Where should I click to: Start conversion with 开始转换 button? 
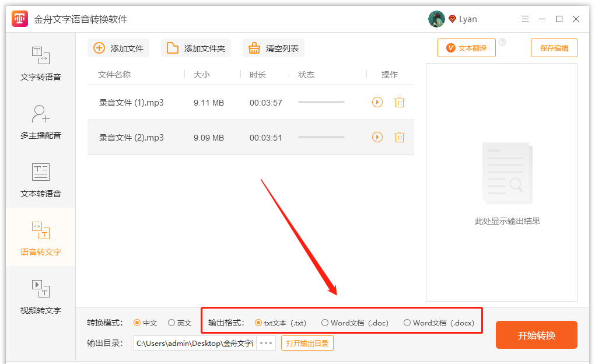point(536,335)
